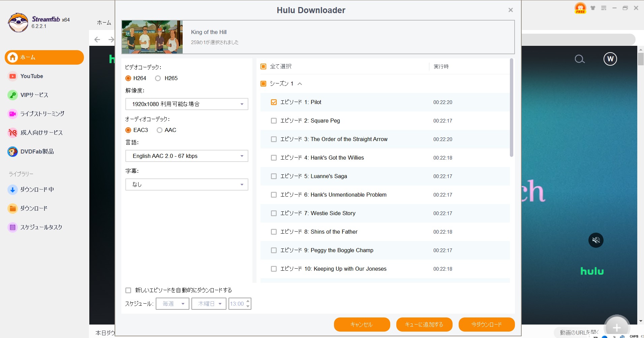The height and width of the screenshot is (338, 644).
Task: Click the episode list vertical scrollbar
Action: pos(511,108)
